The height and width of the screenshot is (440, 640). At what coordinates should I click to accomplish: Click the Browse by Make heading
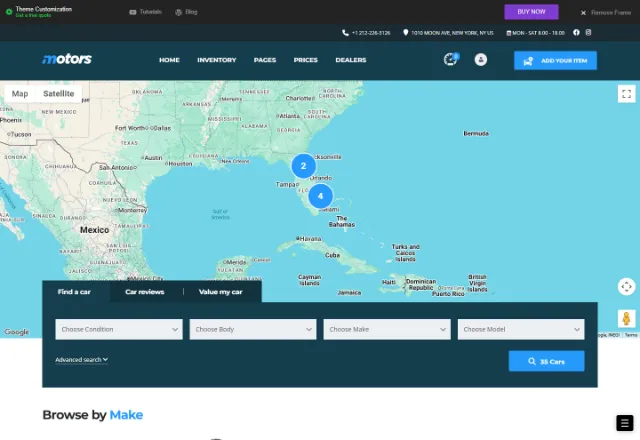pos(93,415)
